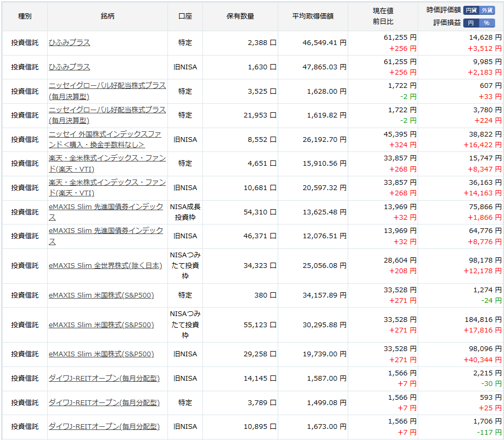504x440 pixels.
Task: Select average price 1,499.08 円
Action: [326, 403]
